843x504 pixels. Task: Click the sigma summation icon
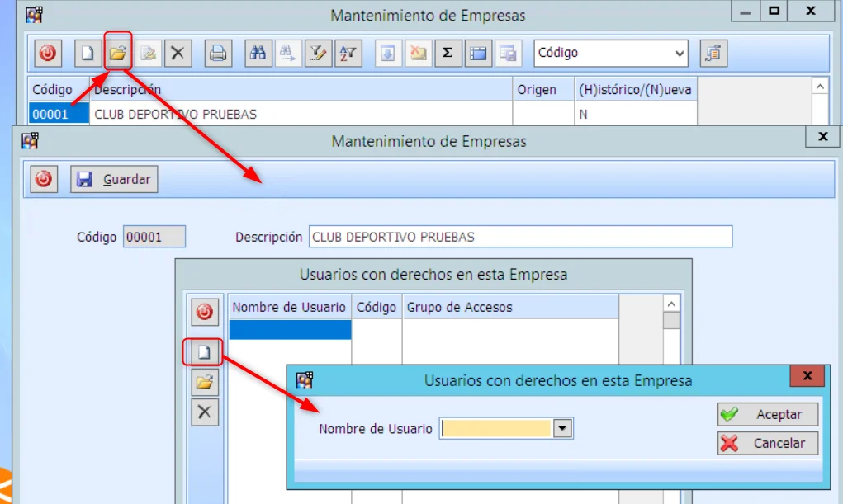448,54
